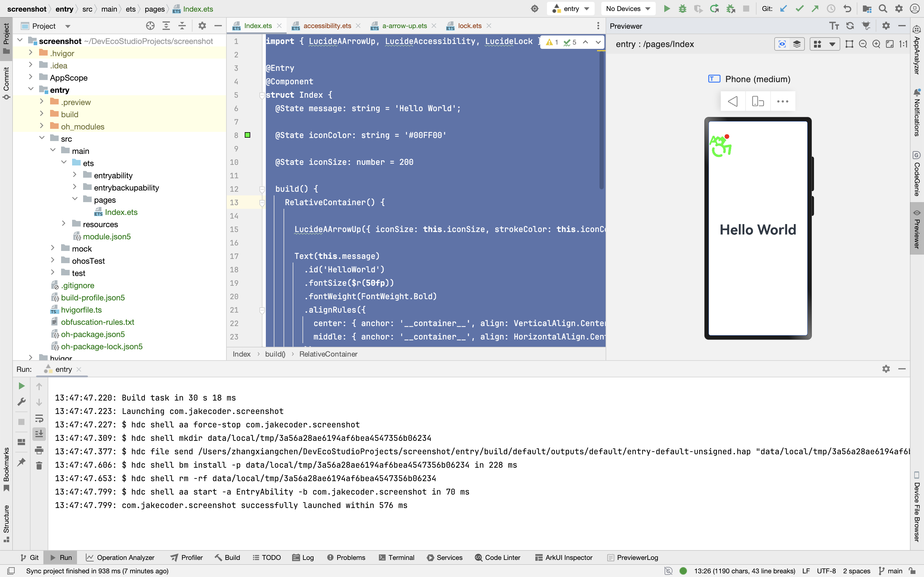Click the editor vertical scrollbar

tap(601, 120)
